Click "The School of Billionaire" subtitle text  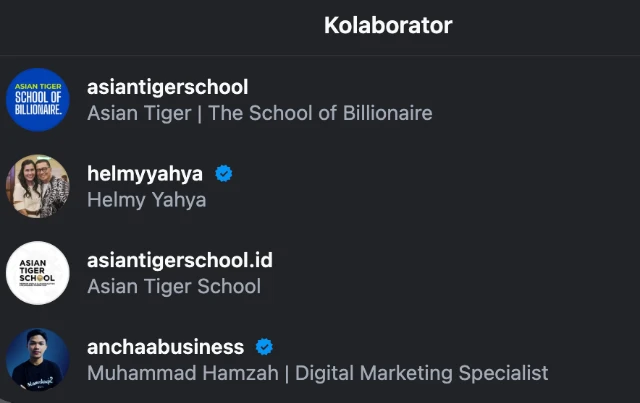(x=320, y=113)
